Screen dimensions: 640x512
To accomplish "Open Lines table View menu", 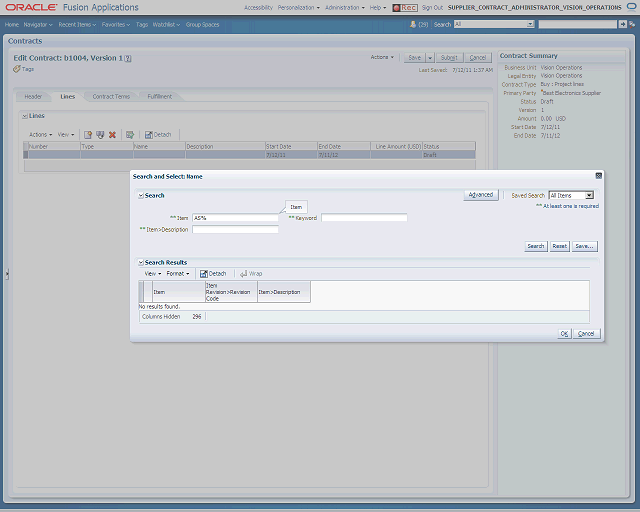I will [x=66, y=135].
